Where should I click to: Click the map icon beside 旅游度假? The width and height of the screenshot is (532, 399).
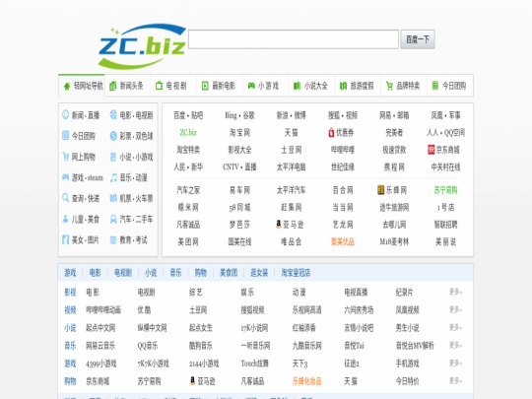(x=343, y=86)
